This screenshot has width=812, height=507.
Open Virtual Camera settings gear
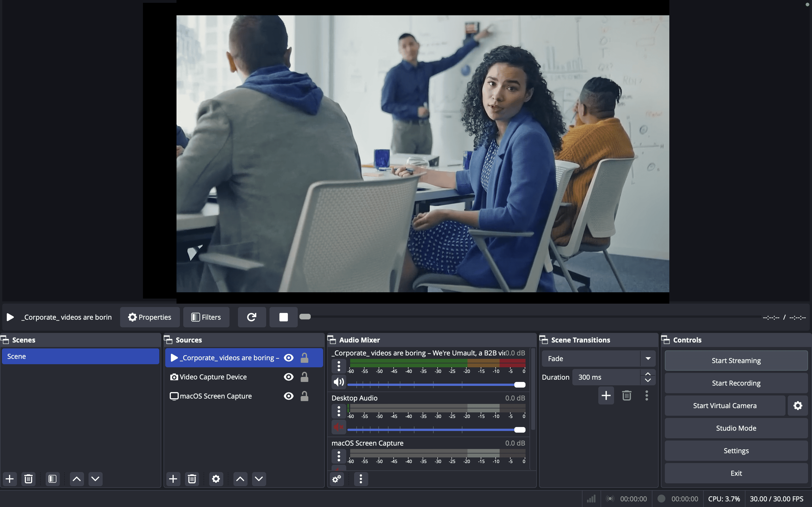point(798,406)
